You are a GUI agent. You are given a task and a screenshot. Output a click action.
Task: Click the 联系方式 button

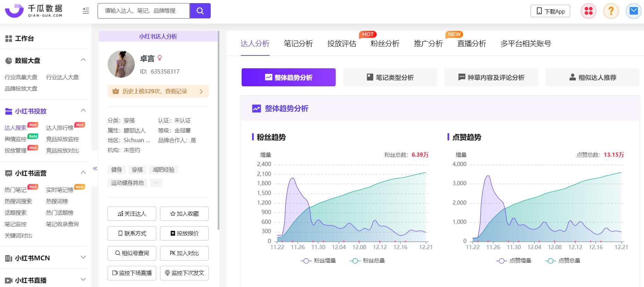pyautogui.click(x=132, y=234)
